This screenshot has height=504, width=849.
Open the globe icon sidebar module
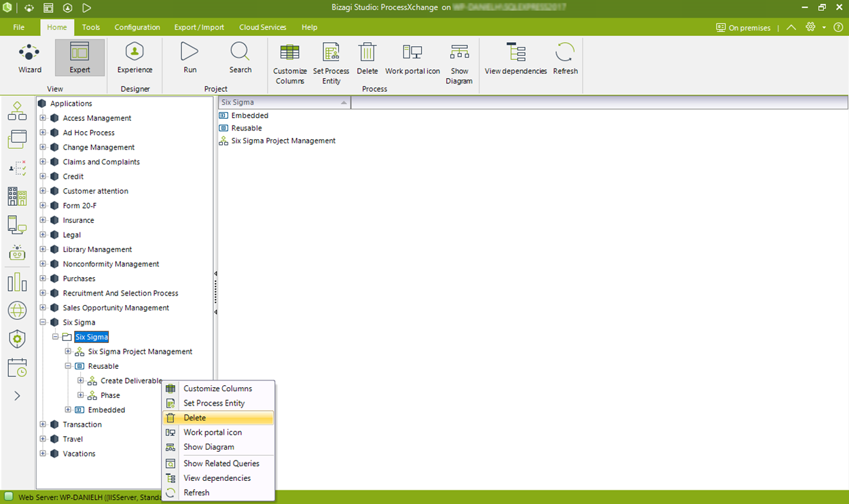pyautogui.click(x=17, y=310)
